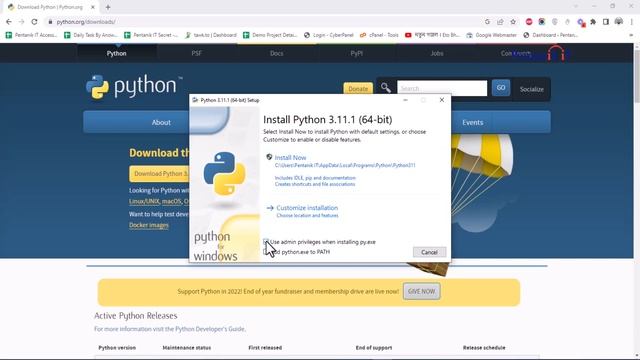Open the Chrome three-dot menu
The width and height of the screenshot is (640, 360).
pos(632,22)
